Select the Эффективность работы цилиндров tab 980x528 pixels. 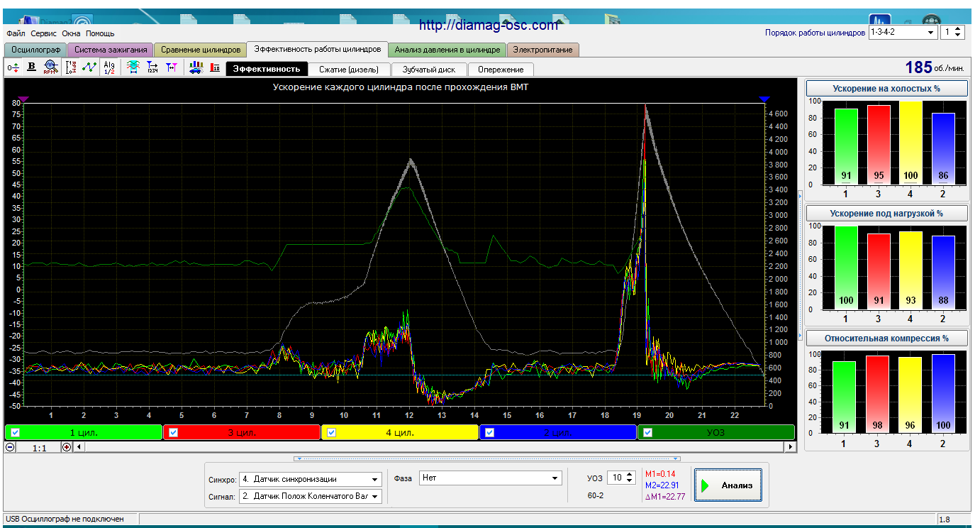click(317, 49)
